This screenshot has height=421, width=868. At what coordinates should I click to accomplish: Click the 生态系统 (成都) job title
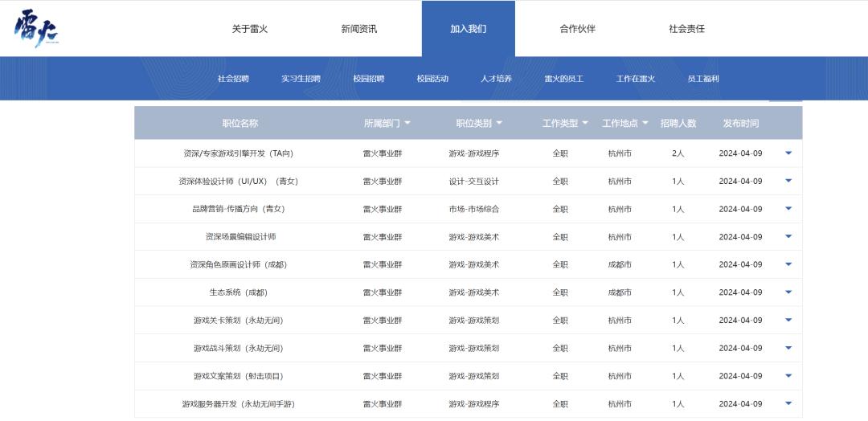239,292
